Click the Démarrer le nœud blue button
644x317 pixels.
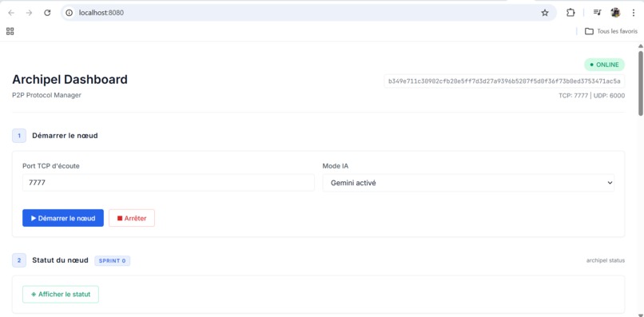pos(63,218)
